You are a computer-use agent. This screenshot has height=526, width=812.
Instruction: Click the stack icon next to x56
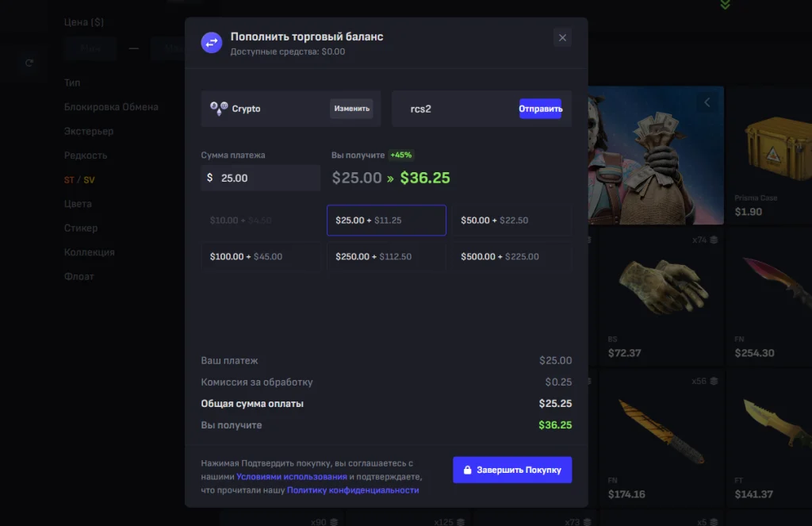point(714,381)
